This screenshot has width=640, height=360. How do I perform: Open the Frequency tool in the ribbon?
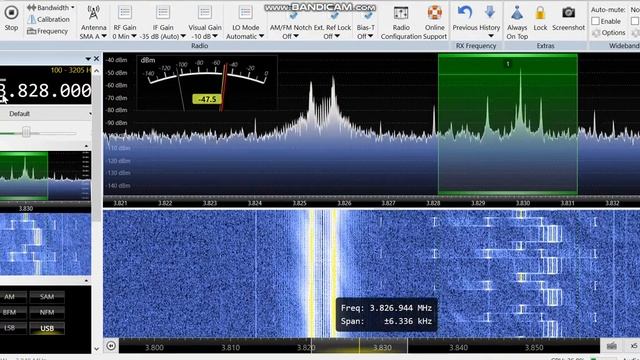(47, 31)
